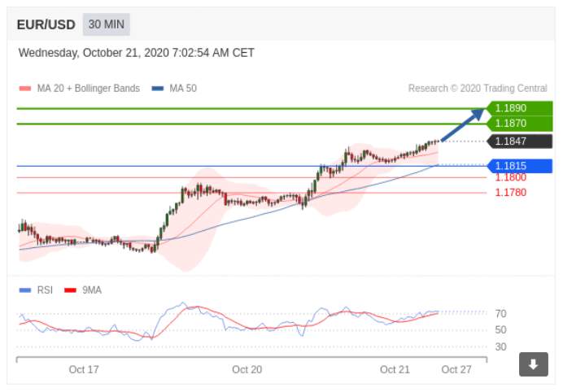Viewport: 563px width, 392px height.
Task: Click the Oct 17 date marker
Action: click(x=84, y=369)
